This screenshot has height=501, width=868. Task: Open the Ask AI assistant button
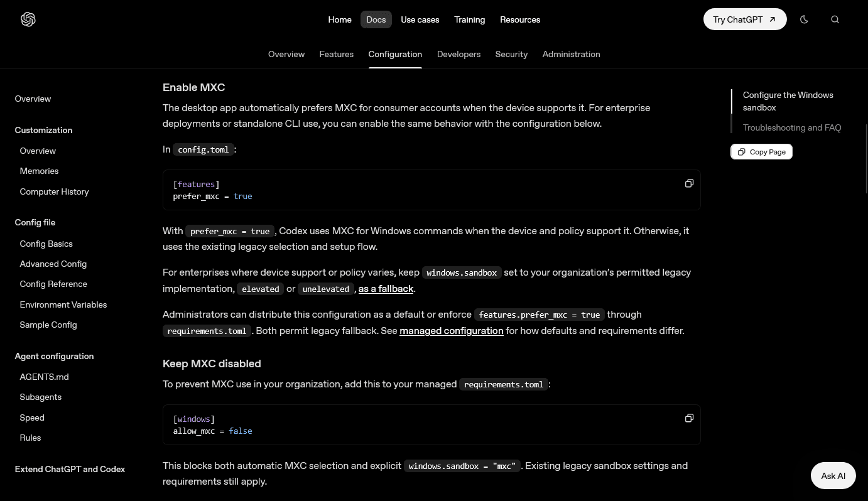[833, 476]
